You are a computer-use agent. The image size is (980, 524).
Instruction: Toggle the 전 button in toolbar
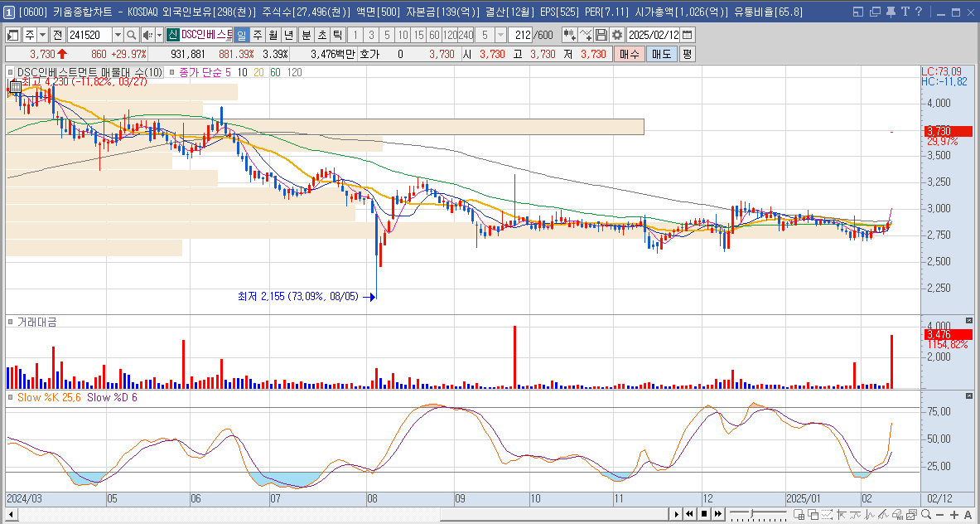pyautogui.click(x=57, y=35)
